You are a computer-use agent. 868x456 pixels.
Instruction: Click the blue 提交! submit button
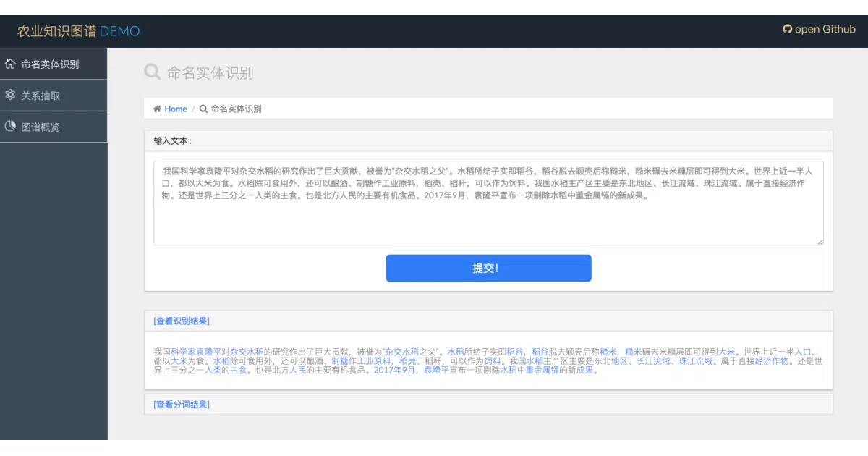488,268
